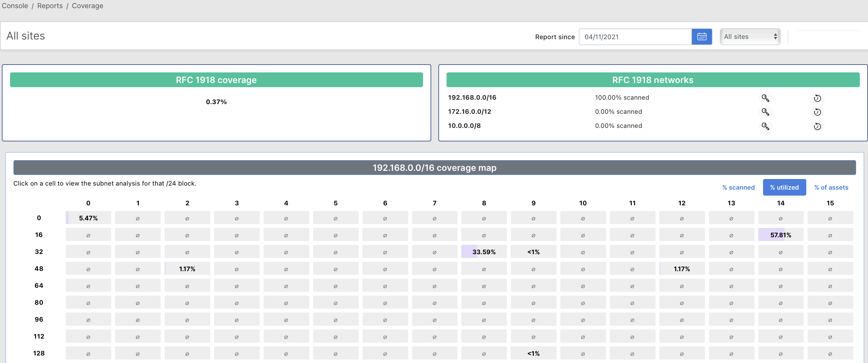Switch to the % of assets view
Image resolution: width=868 pixels, height=363 pixels.
coord(831,187)
